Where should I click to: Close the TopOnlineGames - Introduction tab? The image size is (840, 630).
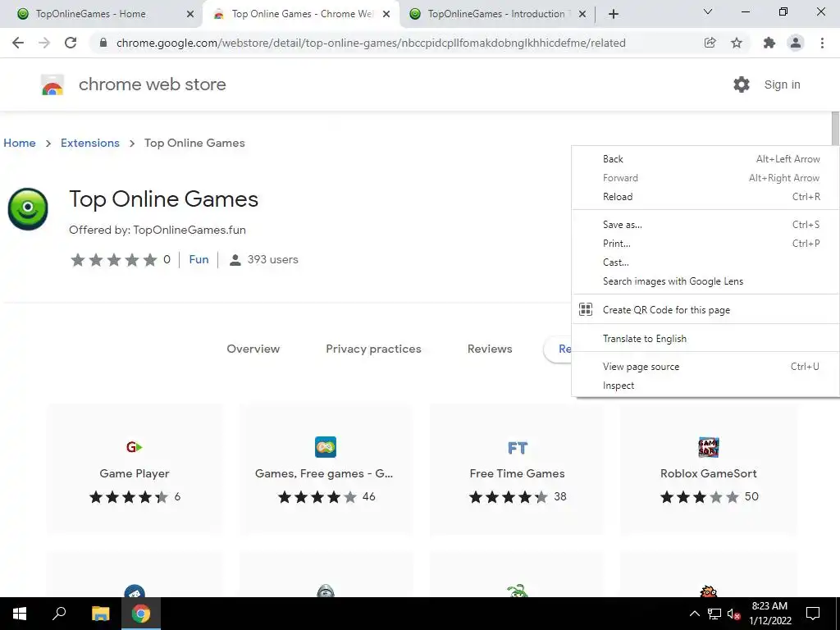pos(582,14)
